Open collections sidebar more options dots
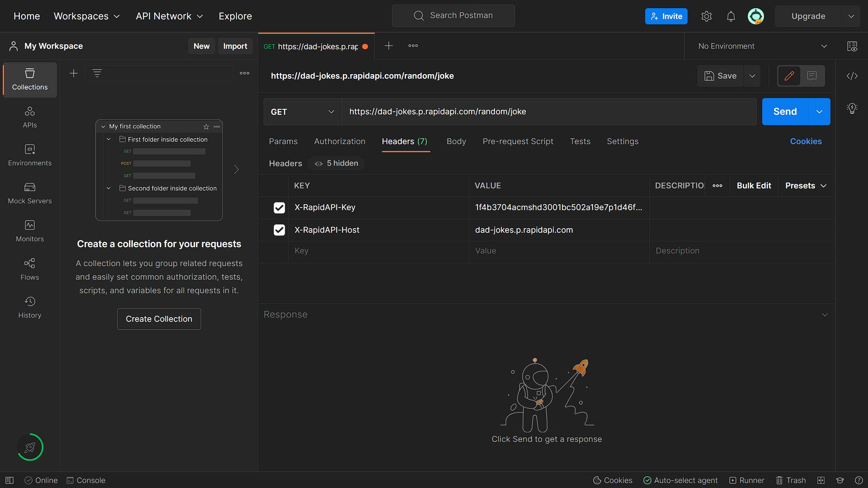The image size is (868, 488). [245, 73]
